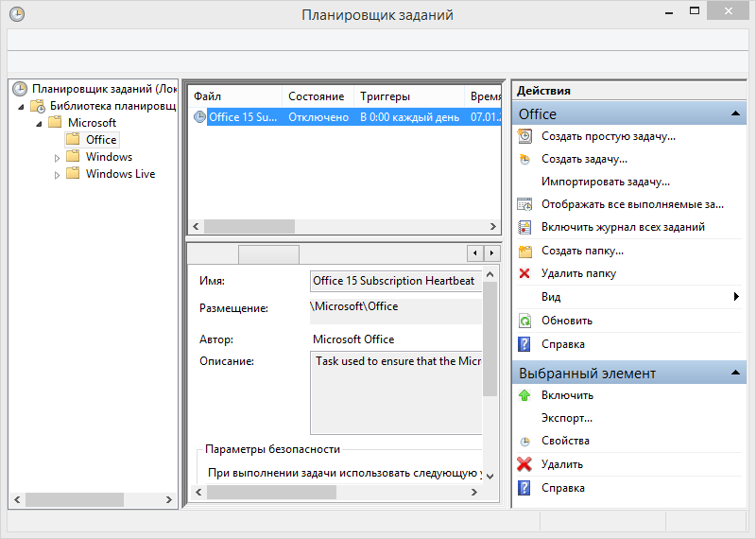Collapse the Выбранный элемент section
The height and width of the screenshot is (539, 756).
tap(735, 373)
